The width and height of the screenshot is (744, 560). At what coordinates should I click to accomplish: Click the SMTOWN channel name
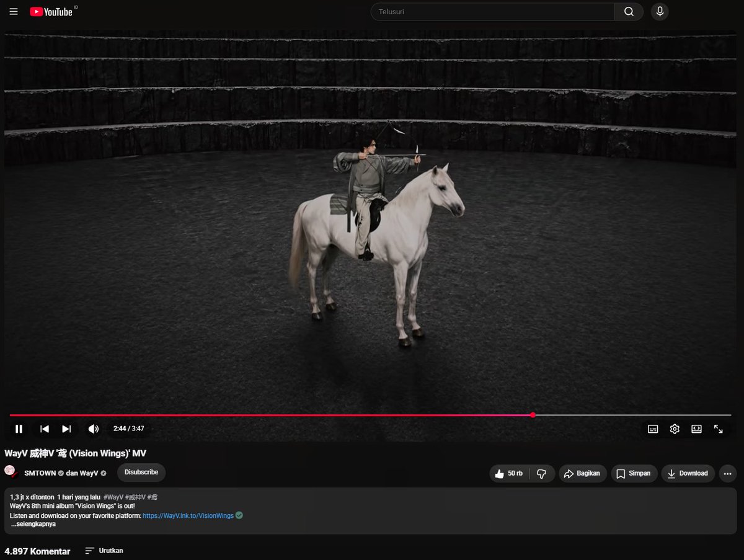40,473
